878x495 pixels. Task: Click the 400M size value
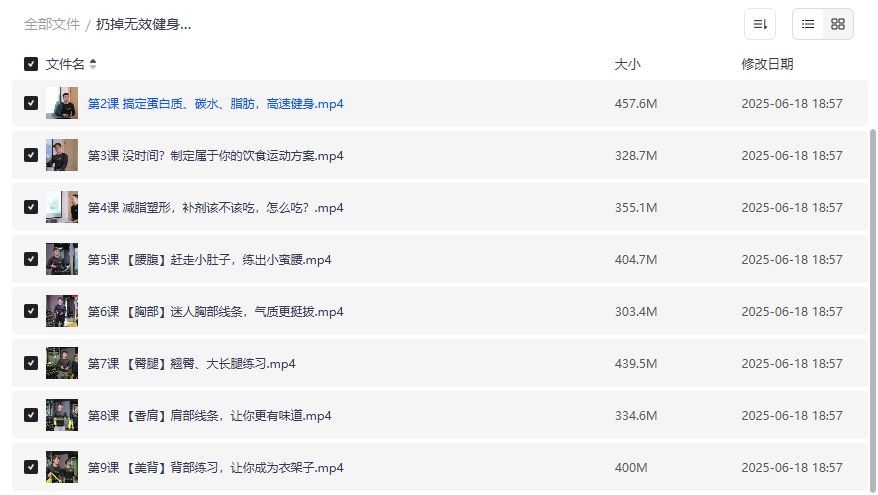(631, 468)
